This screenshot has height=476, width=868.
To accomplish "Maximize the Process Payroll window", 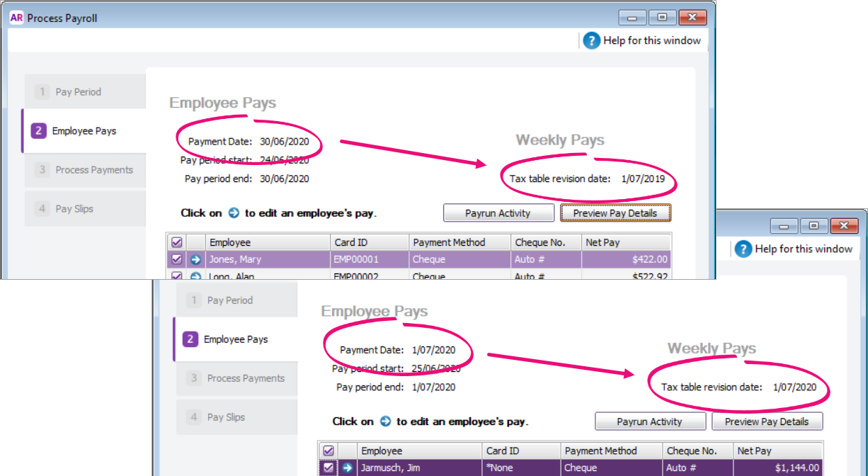I will 662,18.
